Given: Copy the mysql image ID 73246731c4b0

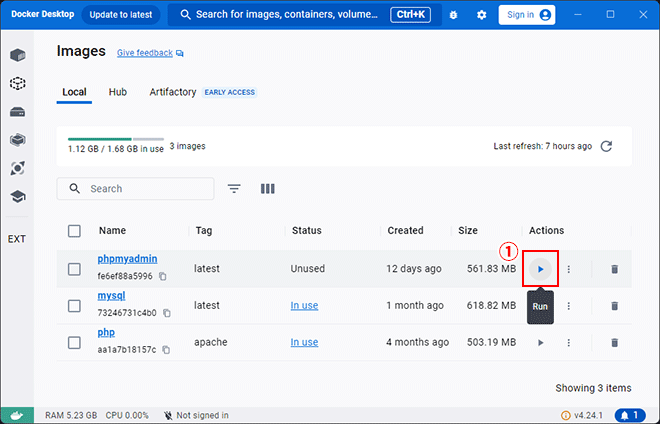Looking at the screenshot, I should coord(167,313).
